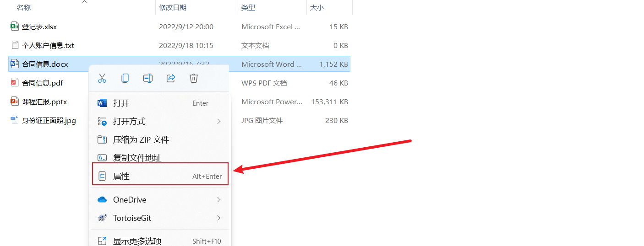Click the Delete trash icon
The width and height of the screenshot is (644, 246).
point(194,78)
